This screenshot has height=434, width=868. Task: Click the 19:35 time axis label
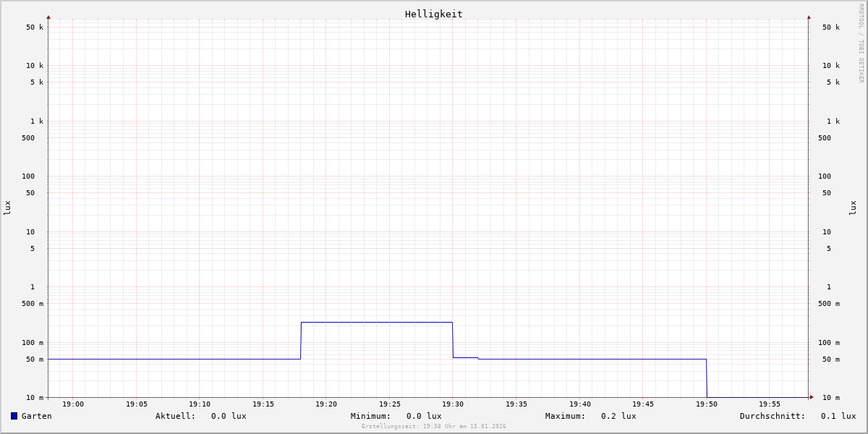coord(516,404)
